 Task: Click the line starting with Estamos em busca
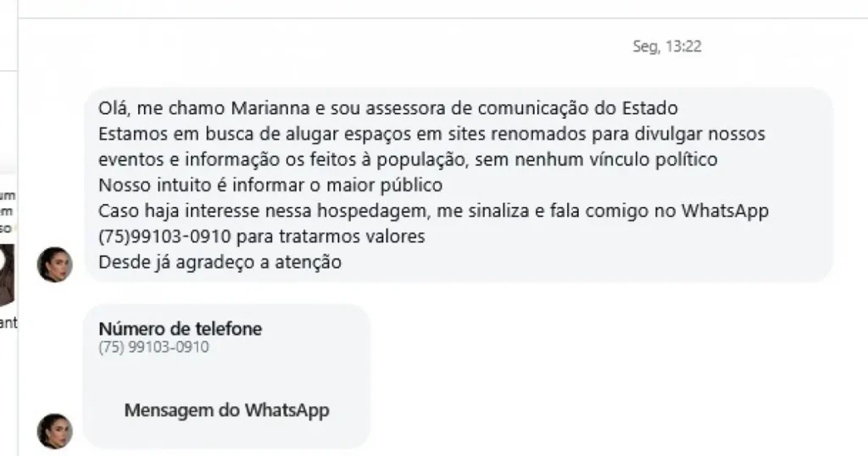(x=431, y=134)
